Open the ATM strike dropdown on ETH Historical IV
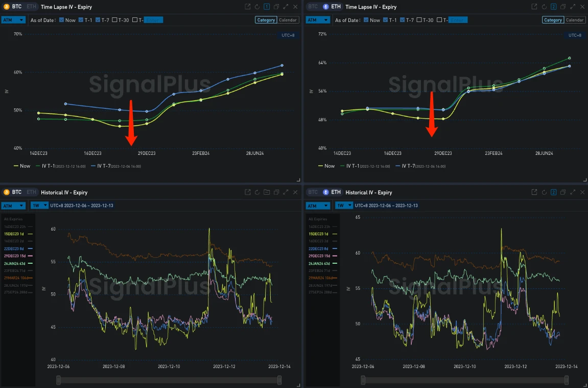 click(x=318, y=205)
